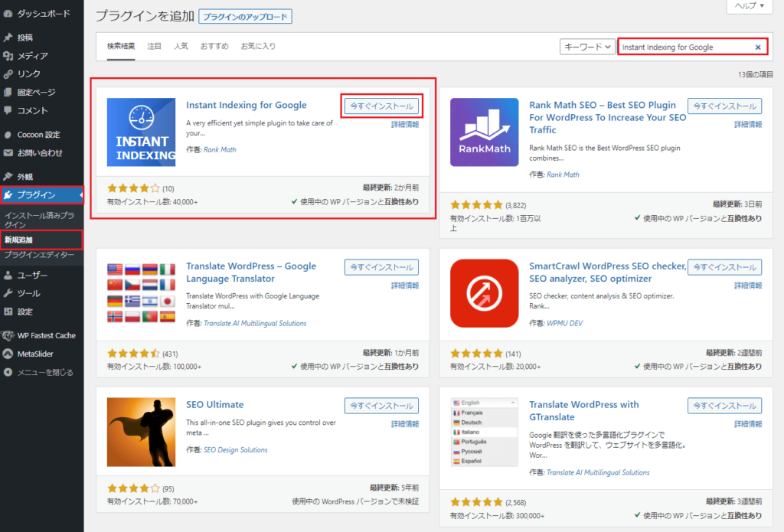Click the GTranslate language list thumbnail
This screenshot has height=532, width=784.
[x=484, y=432]
